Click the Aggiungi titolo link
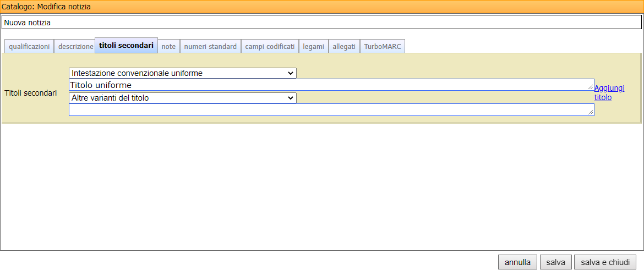644x270 pixels. [609, 92]
